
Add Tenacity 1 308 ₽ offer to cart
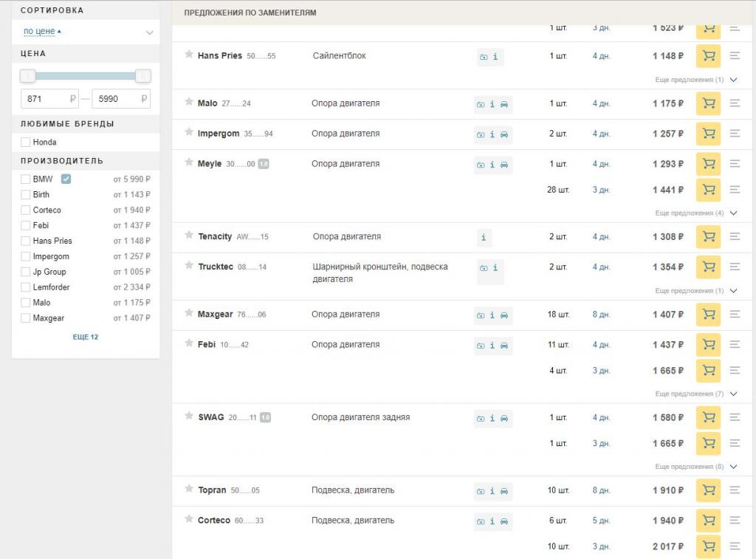708,236
